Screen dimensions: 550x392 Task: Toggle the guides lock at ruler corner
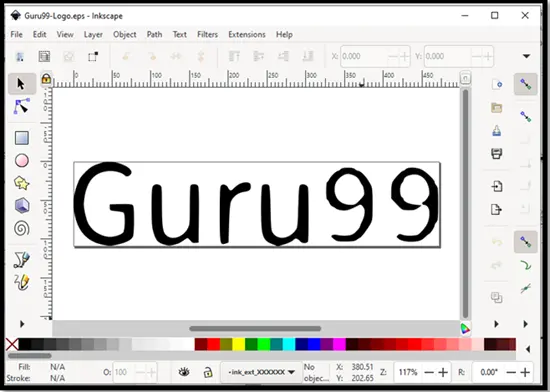point(46,79)
